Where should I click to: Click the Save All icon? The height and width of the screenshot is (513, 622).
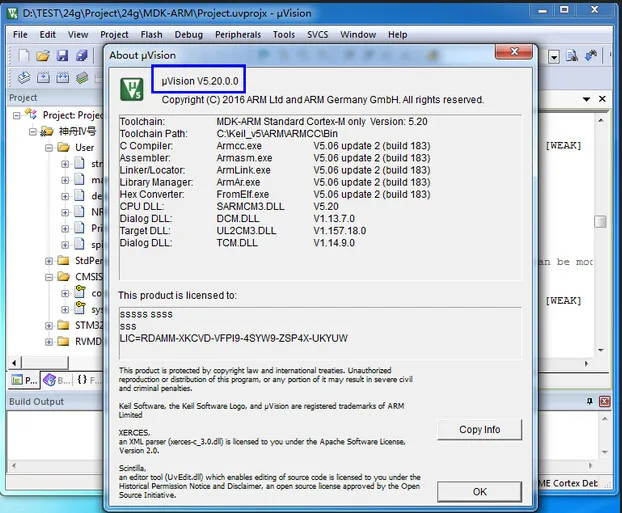(x=81, y=56)
